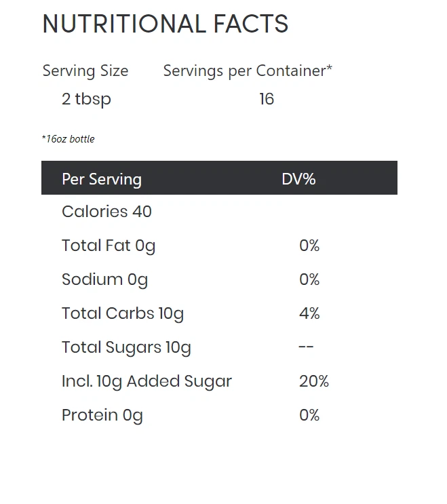Click the Calories 40 row
Image resolution: width=447 pixels, height=504 pixels.
(106, 212)
